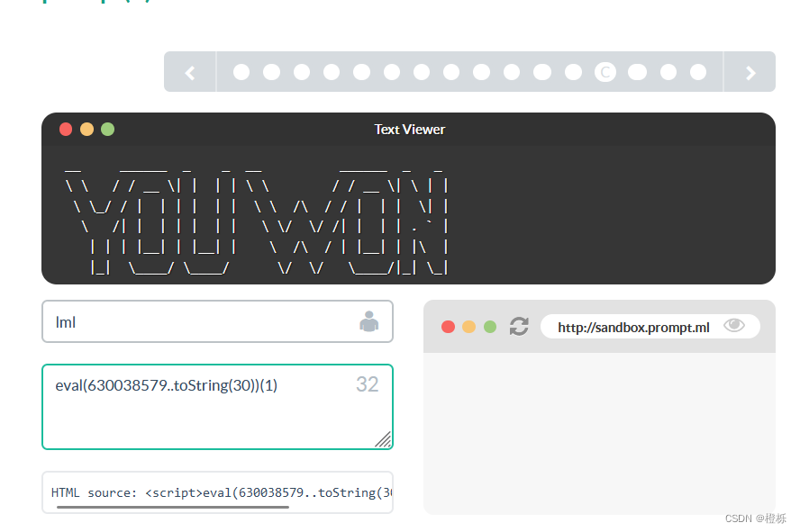The width and height of the screenshot is (800, 532).
Task: Click the Text Viewer window title
Action: tap(410, 130)
